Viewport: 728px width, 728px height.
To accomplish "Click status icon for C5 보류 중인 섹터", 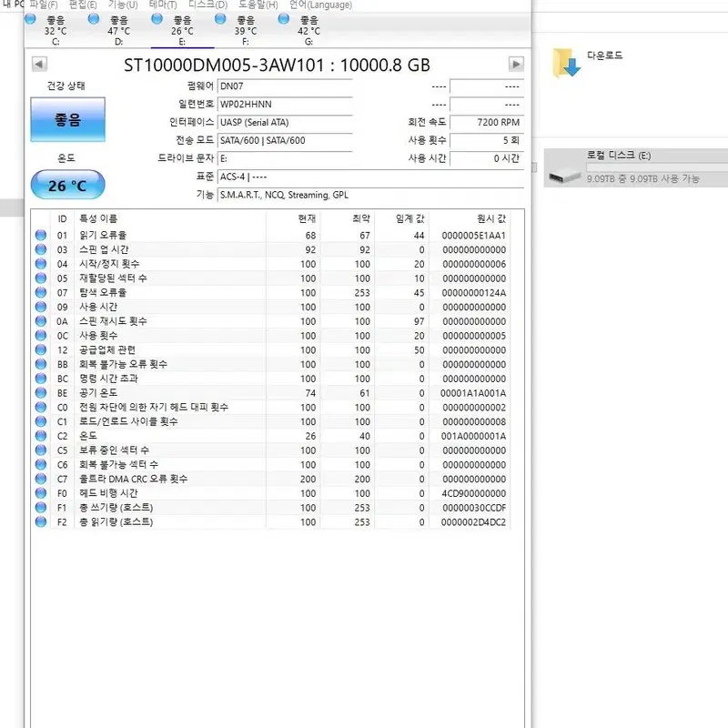I will [x=41, y=450].
